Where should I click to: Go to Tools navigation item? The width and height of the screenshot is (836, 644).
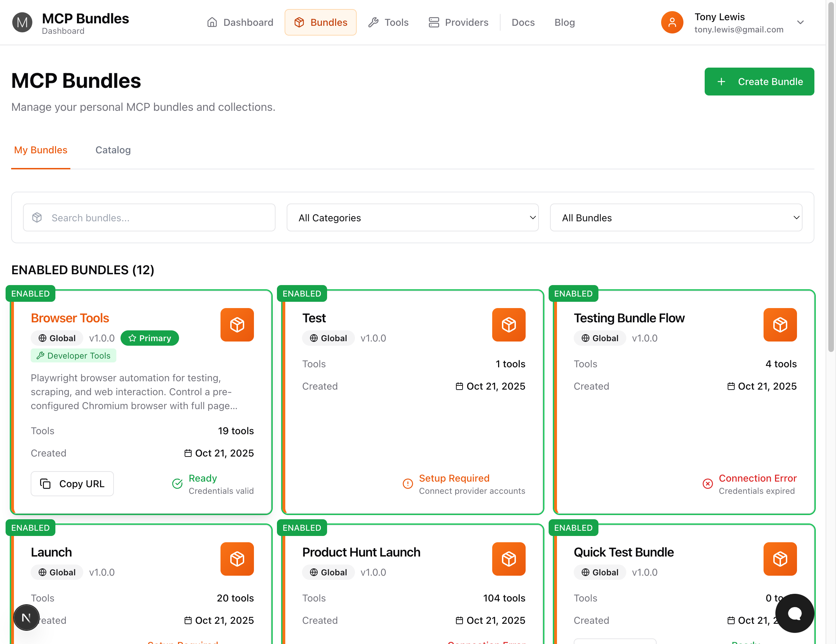click(x=388, y=23)
